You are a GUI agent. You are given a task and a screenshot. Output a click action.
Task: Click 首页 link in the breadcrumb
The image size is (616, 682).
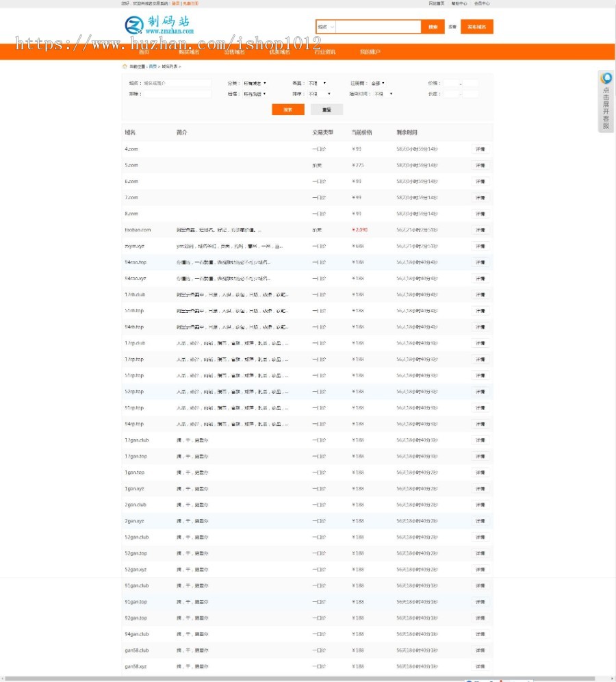[153, 66]
